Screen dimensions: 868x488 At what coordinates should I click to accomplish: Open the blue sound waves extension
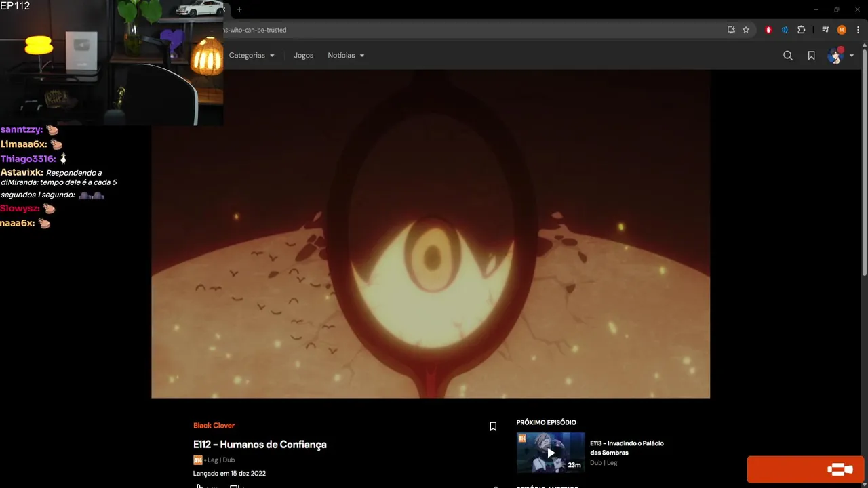pos(785,30)
